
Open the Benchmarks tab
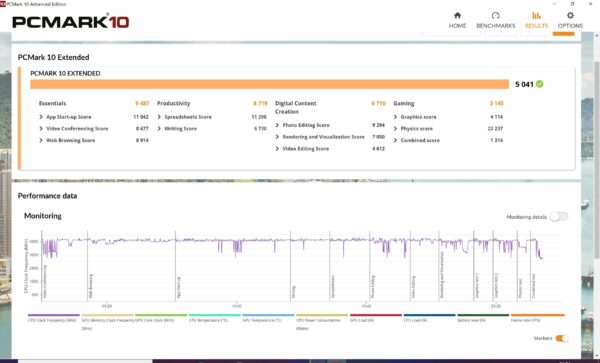(496, 20)
